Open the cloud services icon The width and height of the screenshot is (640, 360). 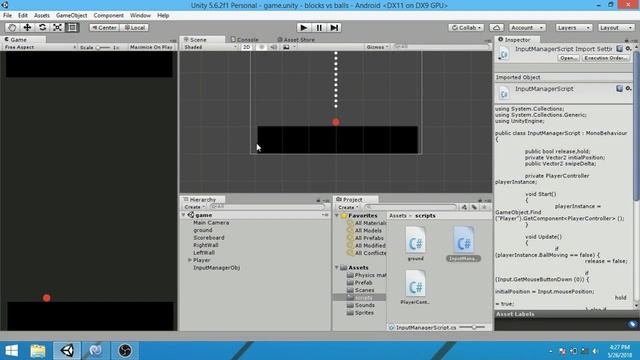tap(496, 28)
